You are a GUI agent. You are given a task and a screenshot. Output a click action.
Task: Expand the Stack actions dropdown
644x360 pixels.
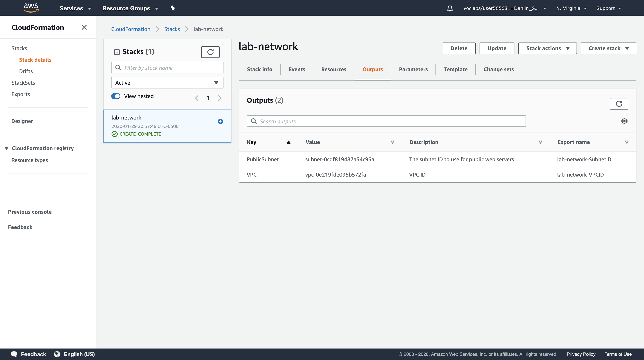click(547, 48)
